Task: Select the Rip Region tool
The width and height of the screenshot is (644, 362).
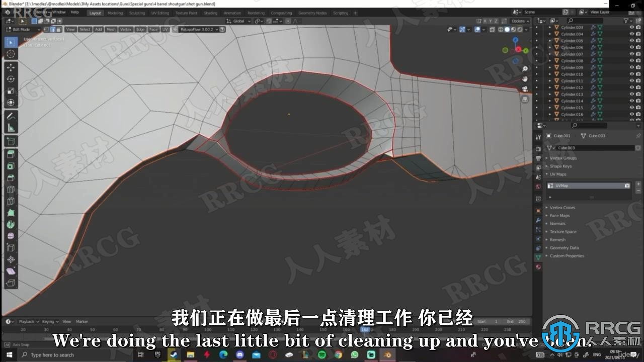Action: 11,283
